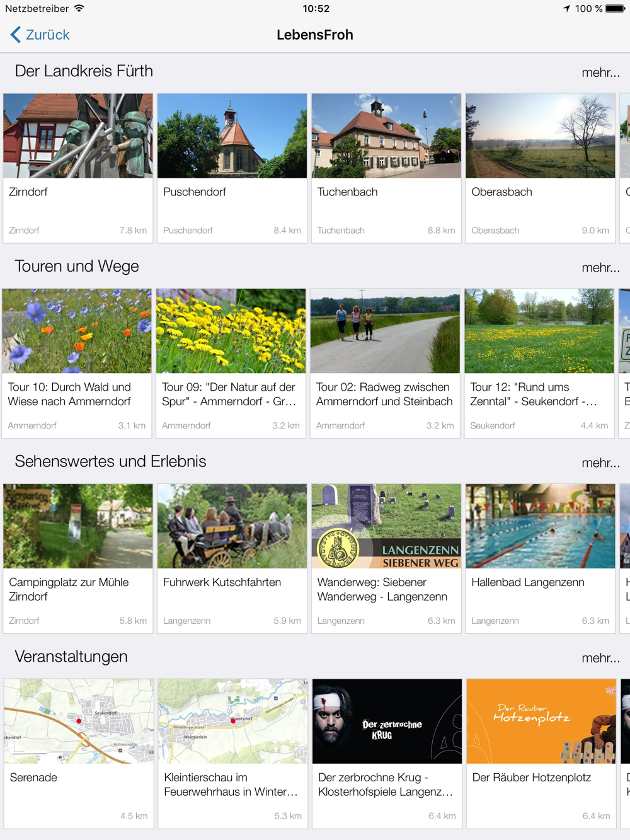Tap the 5.3 km distance label

coord(288,816)
